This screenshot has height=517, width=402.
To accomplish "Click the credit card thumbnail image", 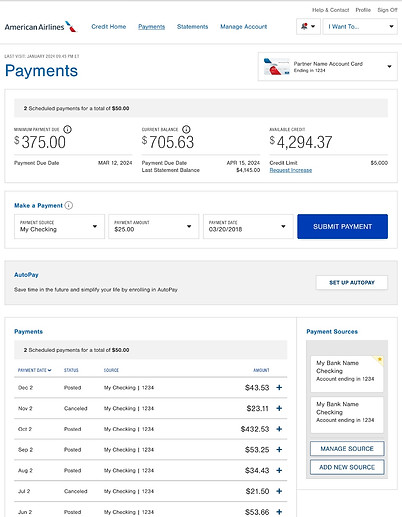I will (x=276, y=66).
